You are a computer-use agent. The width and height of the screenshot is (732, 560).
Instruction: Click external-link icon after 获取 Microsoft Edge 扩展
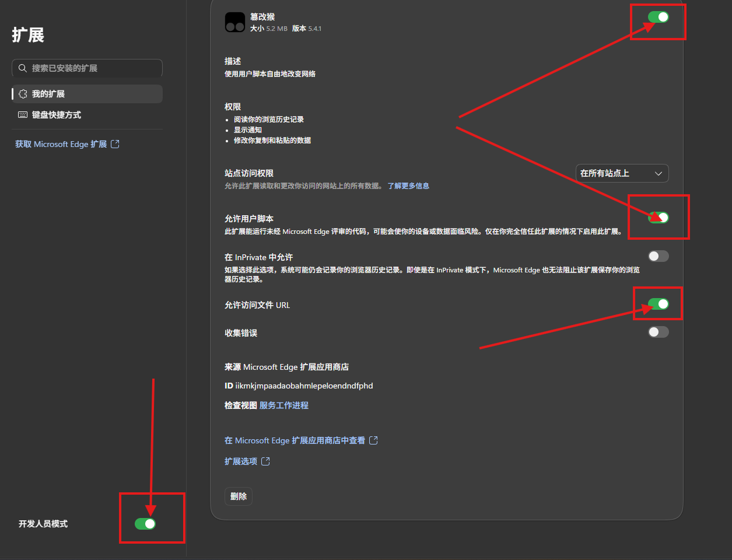(x=115, y=144)
